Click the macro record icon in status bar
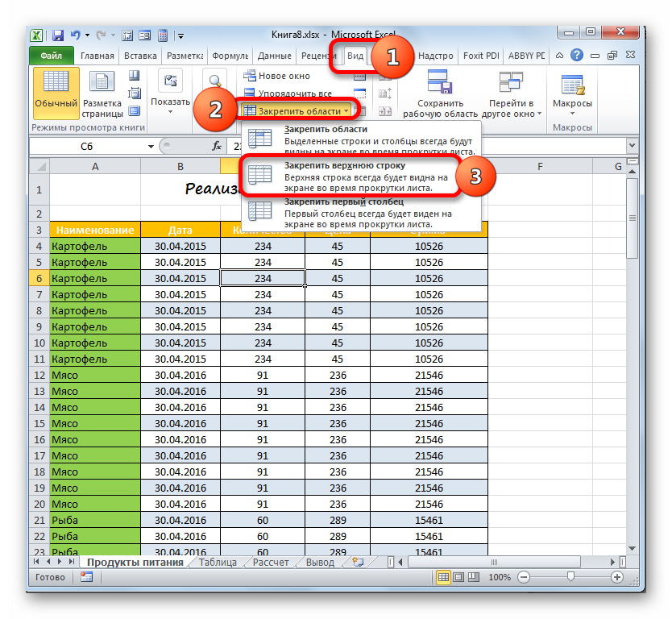Screen dimensions: 672x619 pyautogui.click(x=86, y=577)
